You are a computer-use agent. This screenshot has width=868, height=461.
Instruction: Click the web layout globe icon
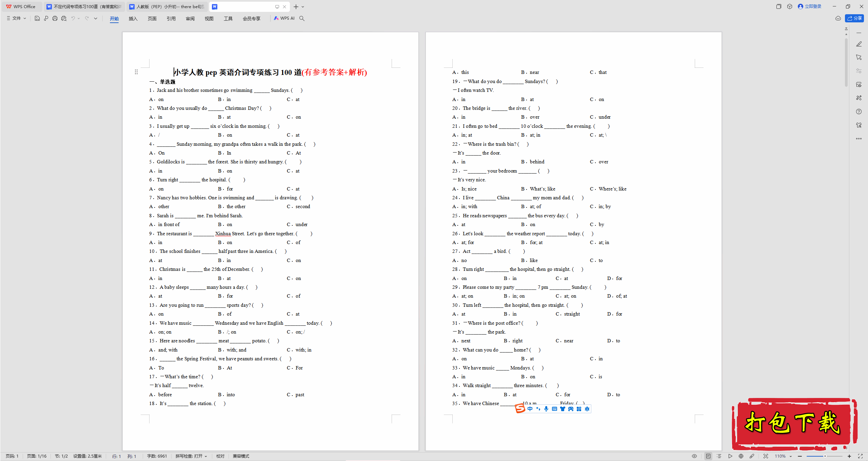coord(741,456)
